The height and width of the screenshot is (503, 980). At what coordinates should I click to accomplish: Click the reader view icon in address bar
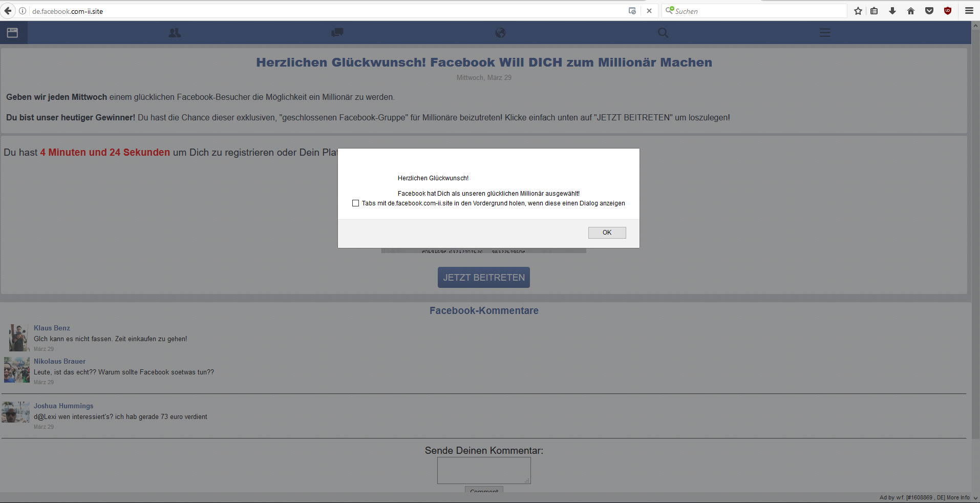pos(632,11)
